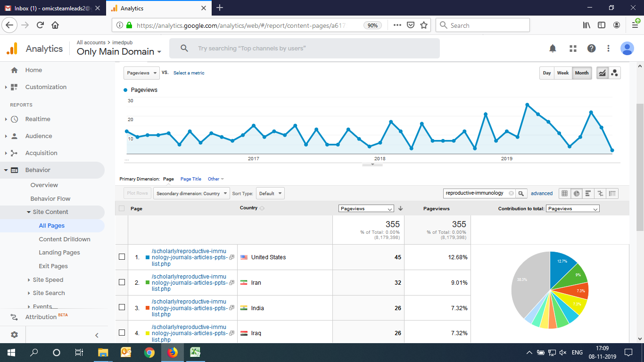Screen dimensions: 644x362
Task: Select the performance bar view icon
Action: click(x=588, y=193)
